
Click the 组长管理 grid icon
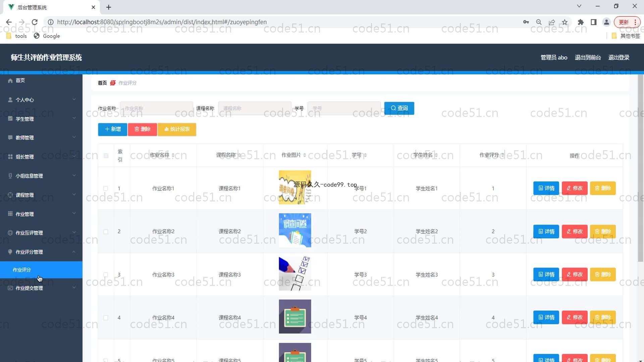pyautogui.click(x=10, y=157)
